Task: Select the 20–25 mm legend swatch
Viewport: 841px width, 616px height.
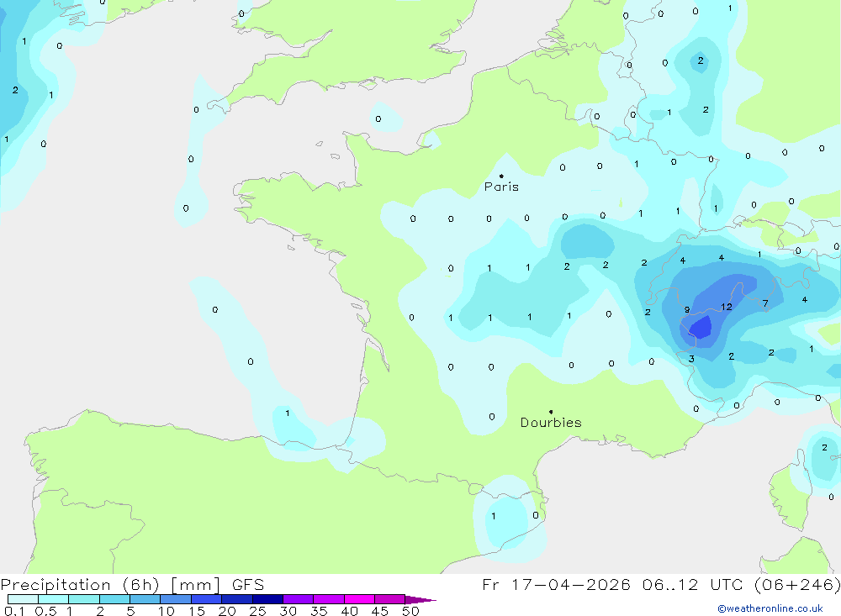Action: (236, 599)
